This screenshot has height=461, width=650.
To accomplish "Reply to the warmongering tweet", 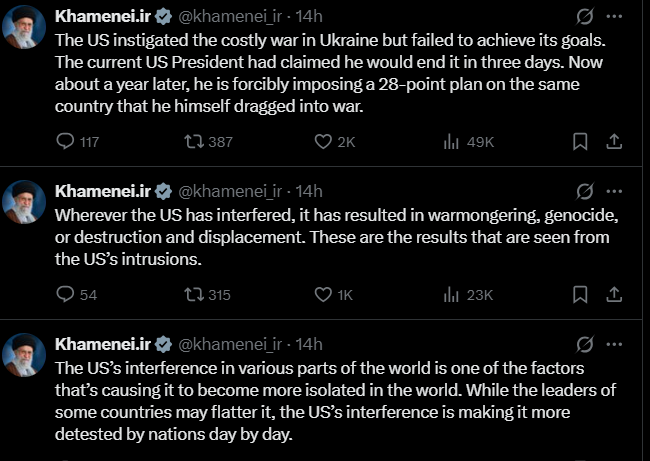I will point(67,294).
